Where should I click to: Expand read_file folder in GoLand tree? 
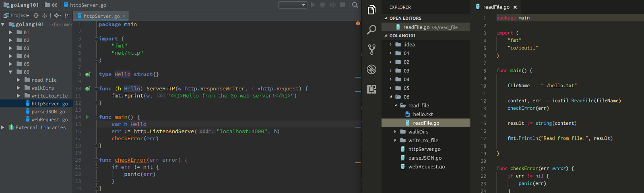(x=19, y=80)
